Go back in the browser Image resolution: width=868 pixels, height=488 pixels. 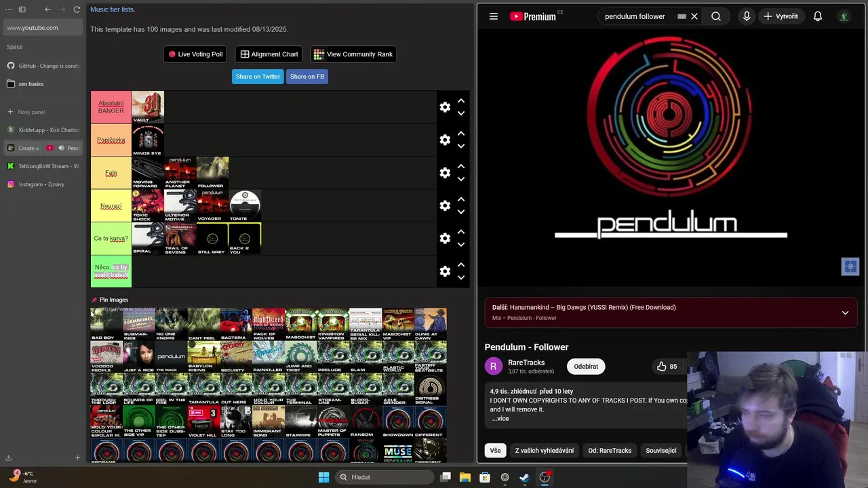47,9
